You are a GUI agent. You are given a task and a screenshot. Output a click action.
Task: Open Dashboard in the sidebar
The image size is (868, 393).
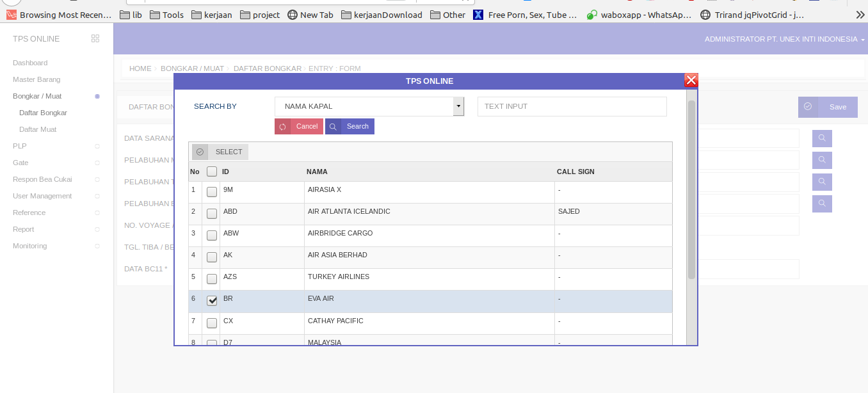pos(30,63)
